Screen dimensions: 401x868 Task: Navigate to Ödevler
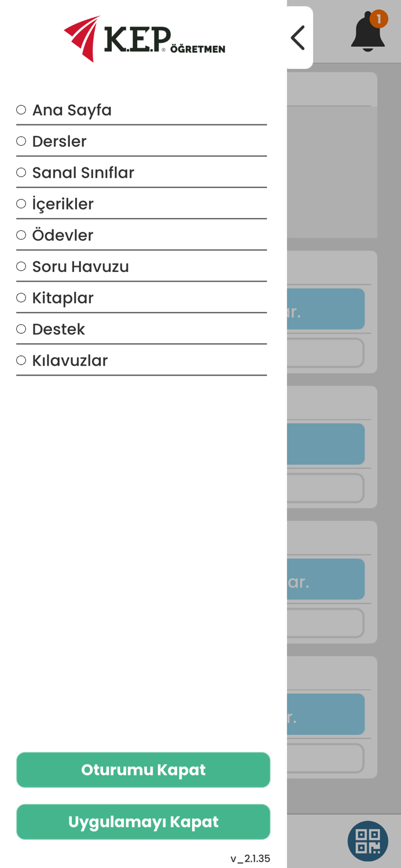click(x=62, y=234)
